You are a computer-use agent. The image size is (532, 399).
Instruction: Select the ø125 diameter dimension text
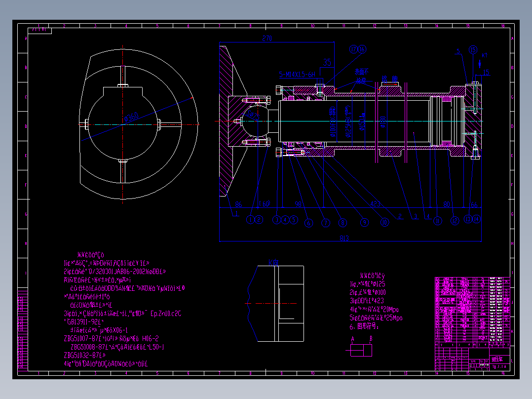click(x=348, y=122)
